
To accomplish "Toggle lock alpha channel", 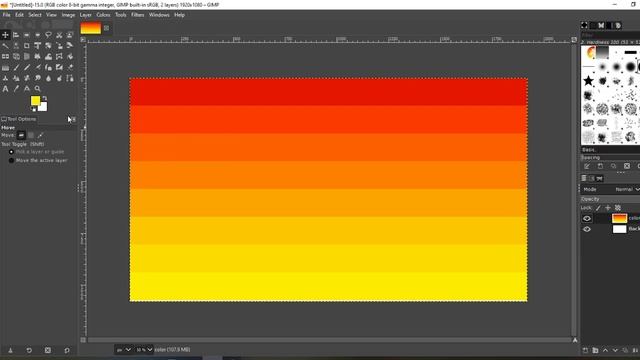I will point(618,208).
